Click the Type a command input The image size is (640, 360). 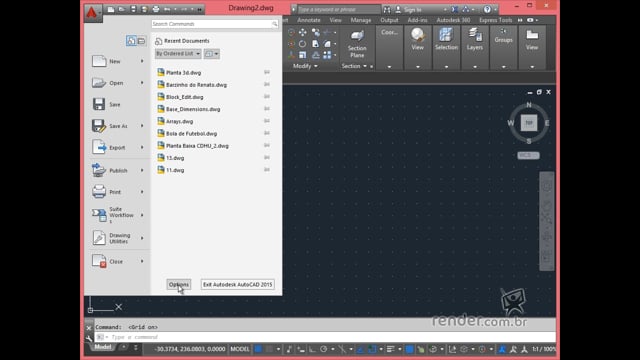point(325,337)
